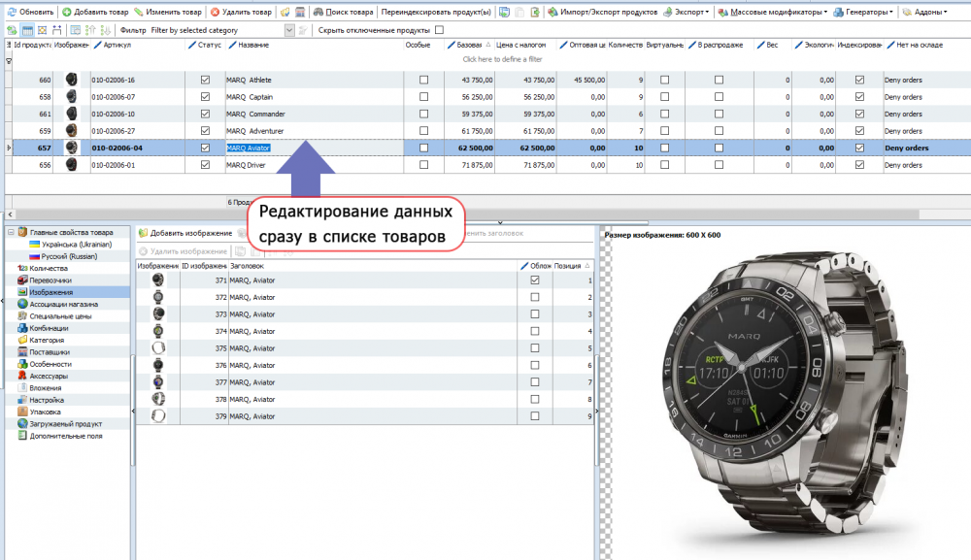The height and width of the screenshot is (560, 971).
Task: Click the table layout icon before sort arrows
Action: tap(75, 30)
